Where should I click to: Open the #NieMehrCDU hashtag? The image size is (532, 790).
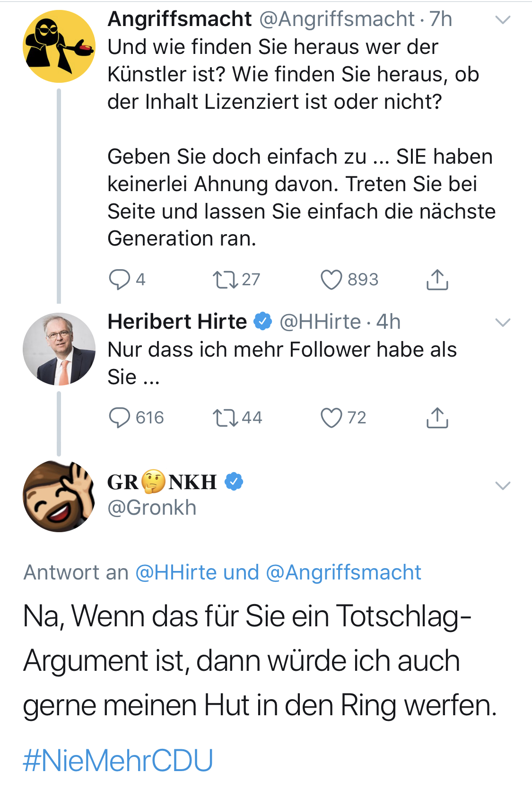click(x=118, y=760)
